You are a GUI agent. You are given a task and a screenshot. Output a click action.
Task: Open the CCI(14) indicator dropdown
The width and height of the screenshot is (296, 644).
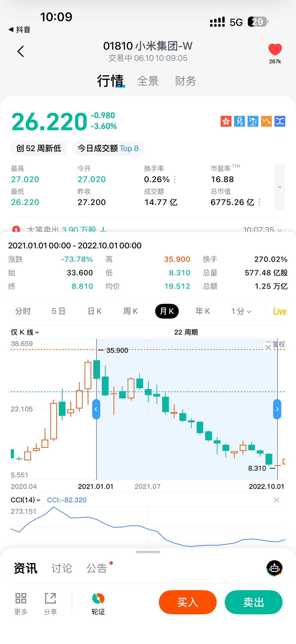tap(25, 500)
